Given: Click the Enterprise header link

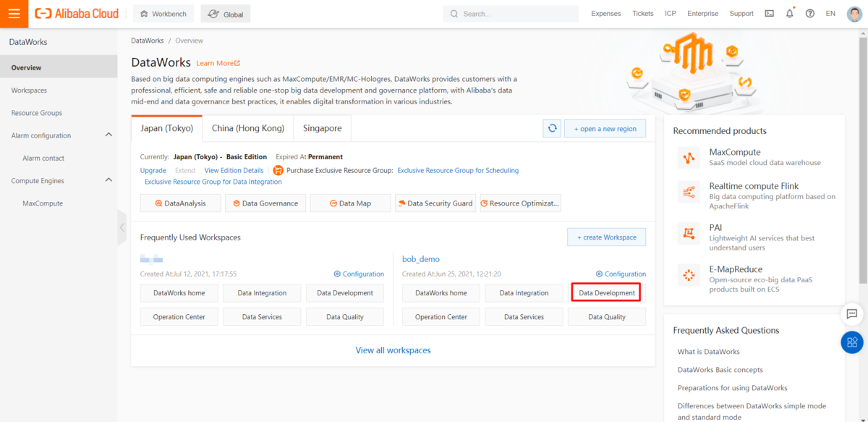Looking at the screenshot, I should point(703,14).
